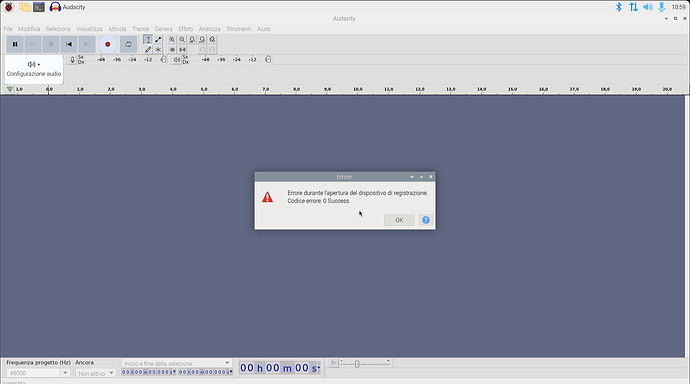
Task: Open the Modifica menu
Action: click(x=29, y=29)
